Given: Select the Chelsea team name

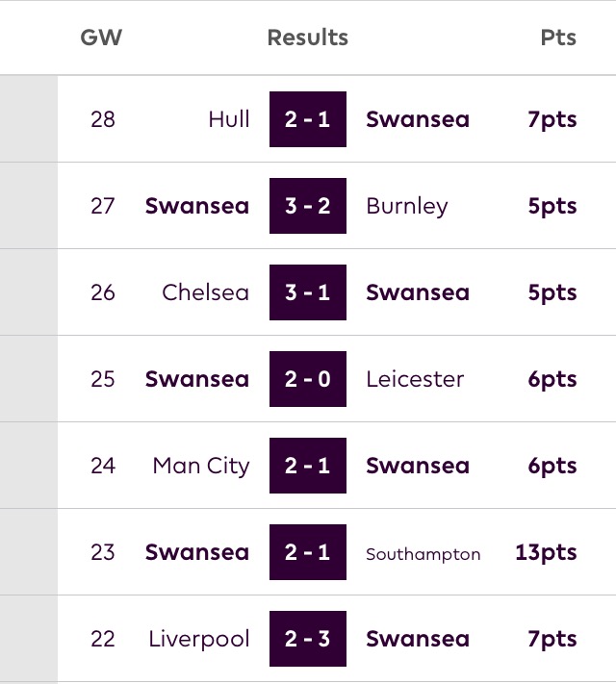Looking at the screenshot, I should click(x=205, y=292).
